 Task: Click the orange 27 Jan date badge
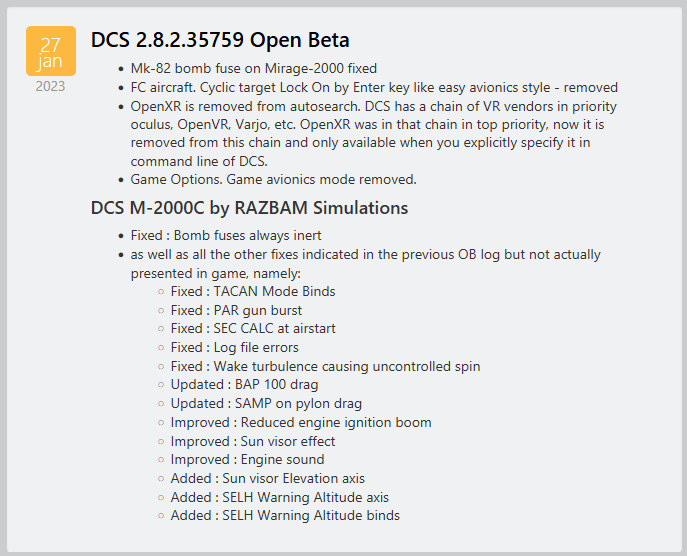click(51, 51)
